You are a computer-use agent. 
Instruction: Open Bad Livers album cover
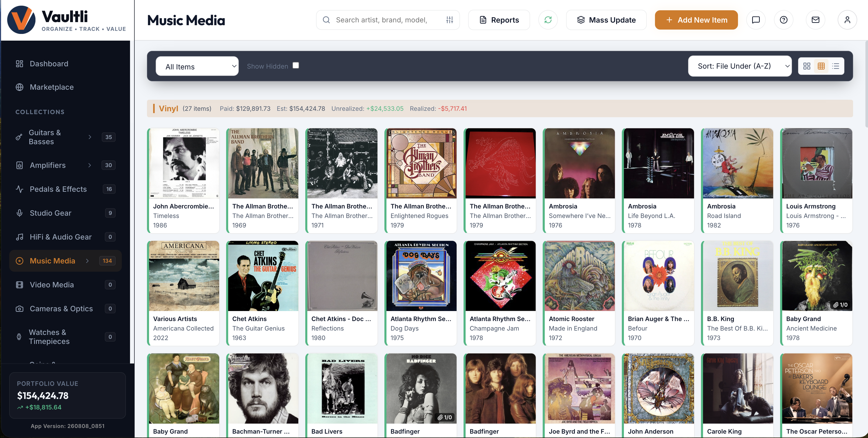pyautogui.click(x=342, y=388)
